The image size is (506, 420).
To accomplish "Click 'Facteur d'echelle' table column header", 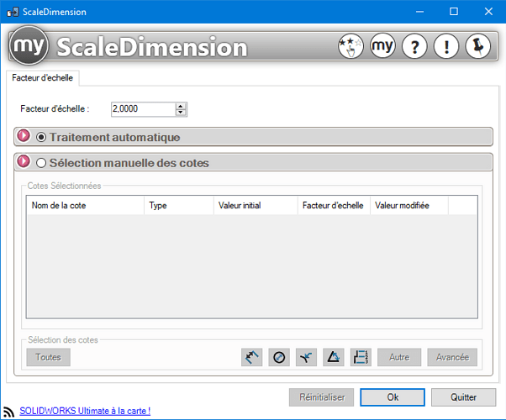I will 334,206.
